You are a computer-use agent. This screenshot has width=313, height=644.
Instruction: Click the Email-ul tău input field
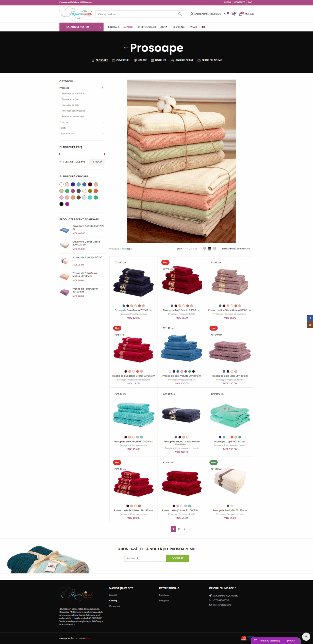(145, 558)
